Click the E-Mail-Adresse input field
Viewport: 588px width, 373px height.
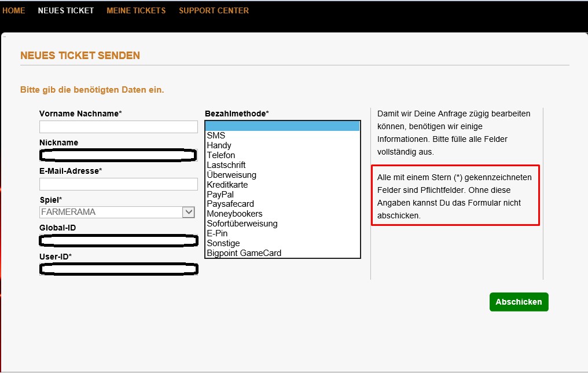click(119, 184)
